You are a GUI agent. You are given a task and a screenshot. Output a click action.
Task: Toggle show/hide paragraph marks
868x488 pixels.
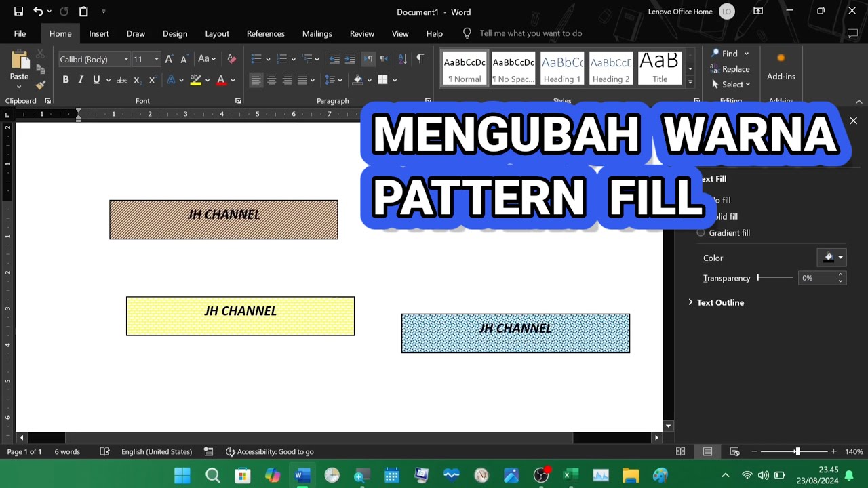coord(420,59)
